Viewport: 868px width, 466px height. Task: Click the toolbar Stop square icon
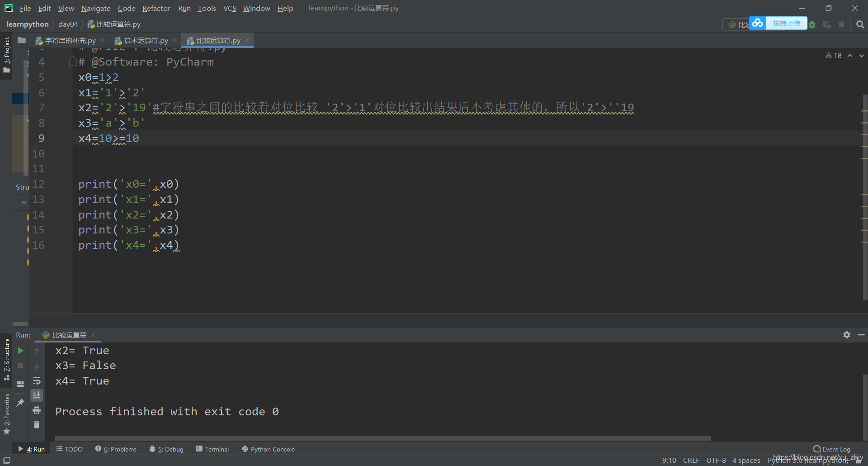point(841,24)
